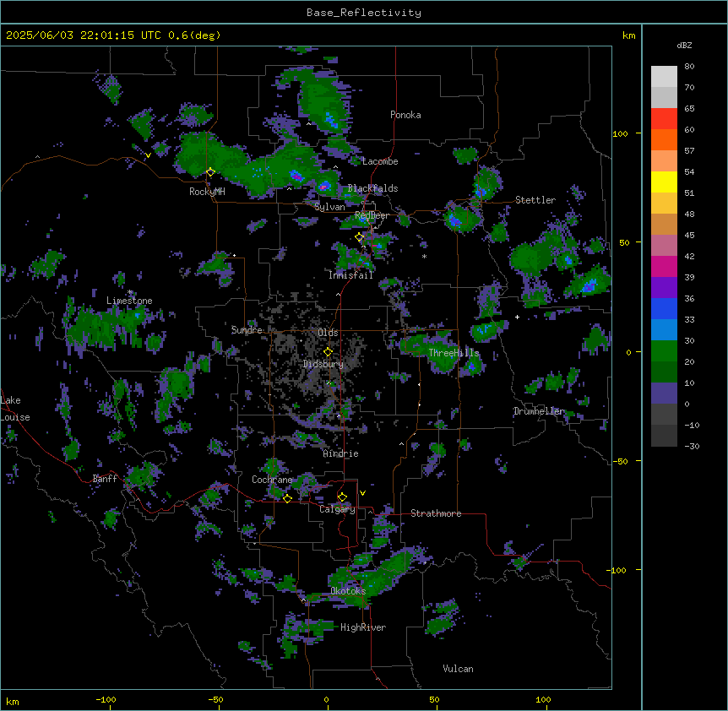Click the Okotoks label
Screen dimensions: 728x711
click(x=348, y=591)
